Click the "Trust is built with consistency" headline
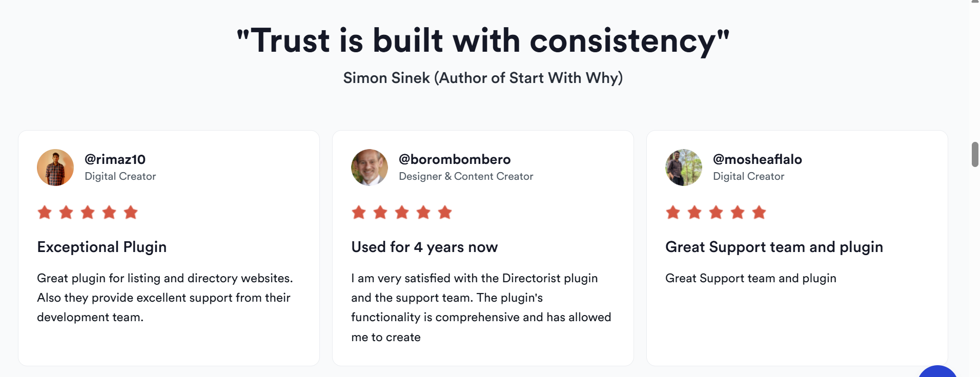 click(483, 40)
